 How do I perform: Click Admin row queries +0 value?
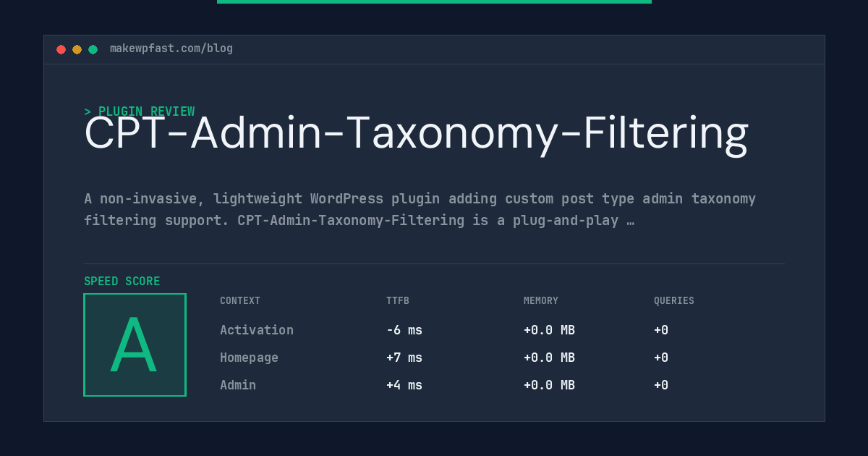[661, 385]
